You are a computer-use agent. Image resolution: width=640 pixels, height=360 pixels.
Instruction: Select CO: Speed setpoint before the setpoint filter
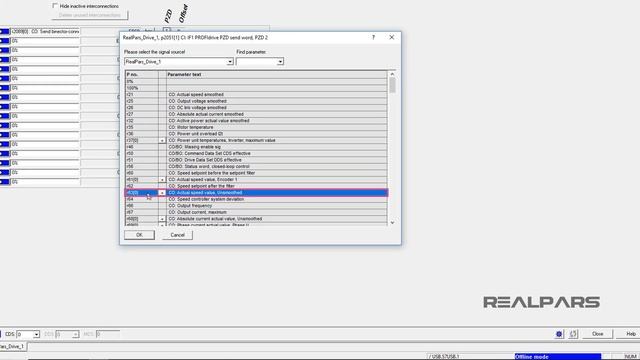coord(256,173)
